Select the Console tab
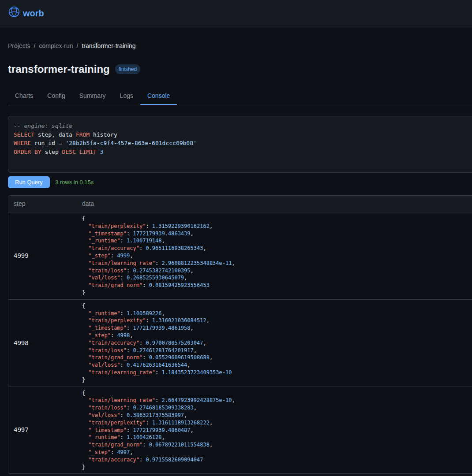The image size is (472, 476). pos(158,96)
